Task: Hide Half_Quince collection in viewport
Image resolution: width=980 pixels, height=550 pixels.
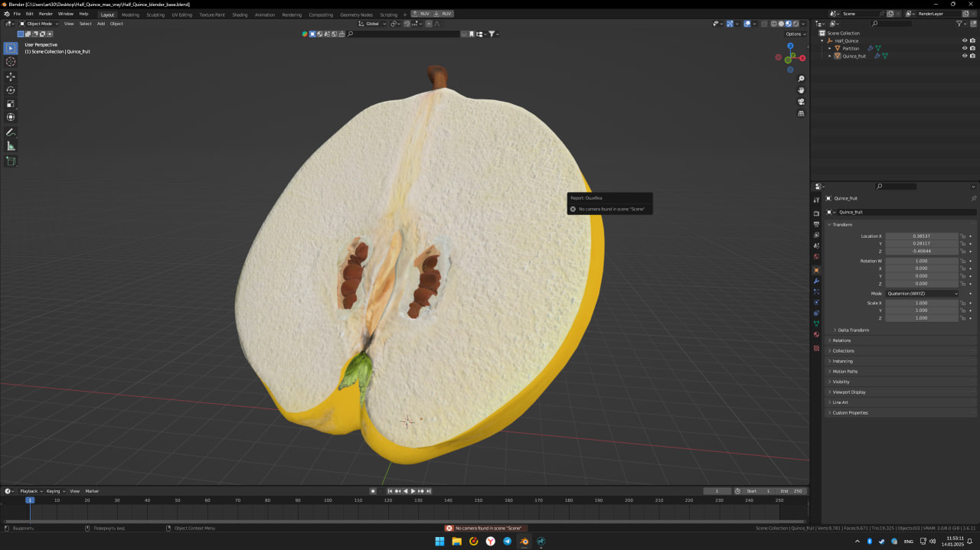Action: pos(964,41)
